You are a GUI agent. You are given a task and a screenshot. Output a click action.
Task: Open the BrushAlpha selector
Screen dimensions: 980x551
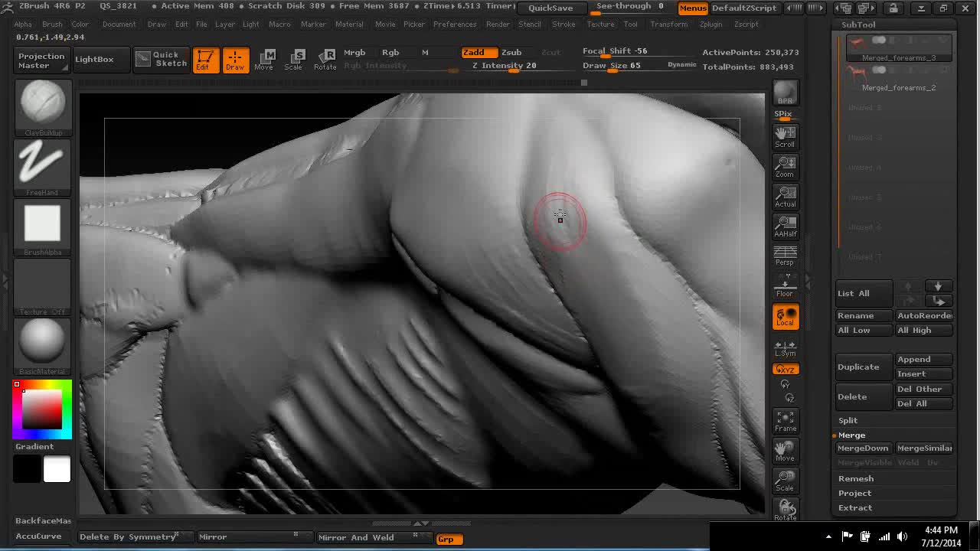click(43, 228)
